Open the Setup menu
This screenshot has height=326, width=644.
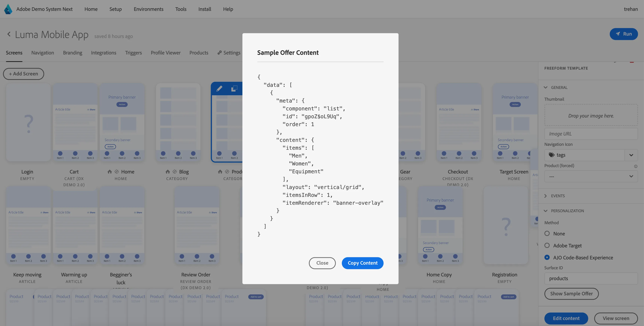tap(116, 9)
